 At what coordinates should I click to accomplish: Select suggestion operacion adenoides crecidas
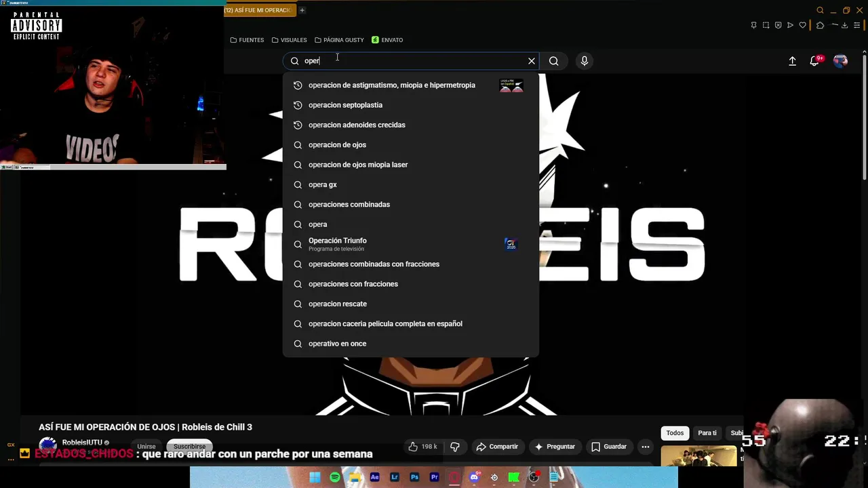click(410, 125)
